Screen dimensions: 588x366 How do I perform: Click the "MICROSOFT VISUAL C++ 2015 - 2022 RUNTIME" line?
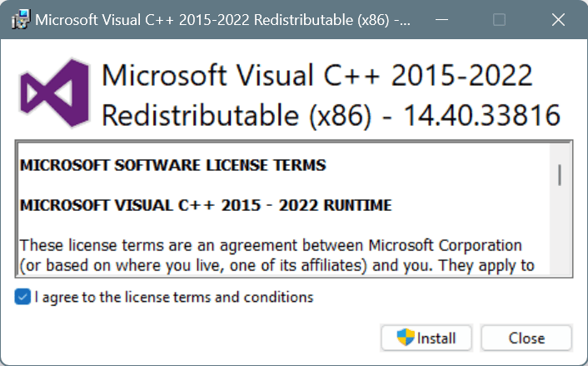206,205
